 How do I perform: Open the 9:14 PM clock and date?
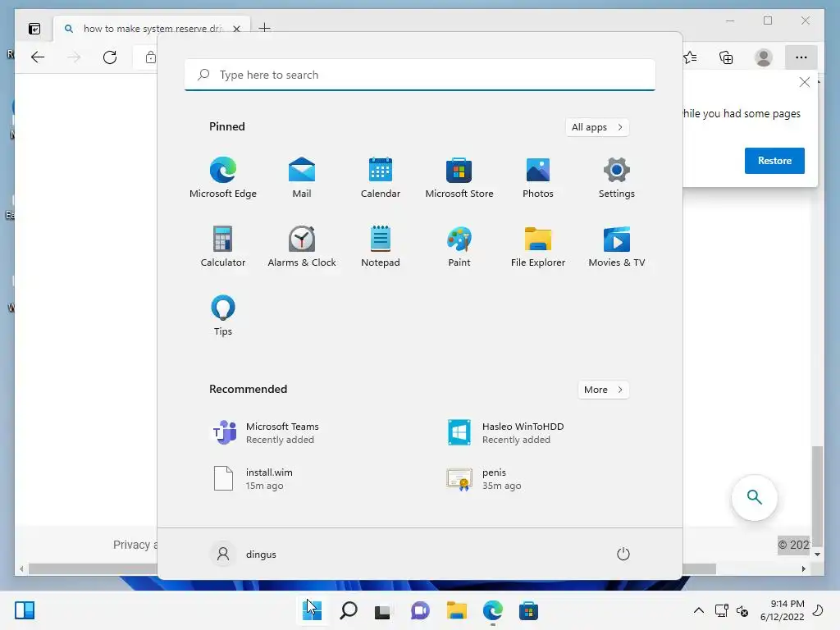[x=782, y=610]
